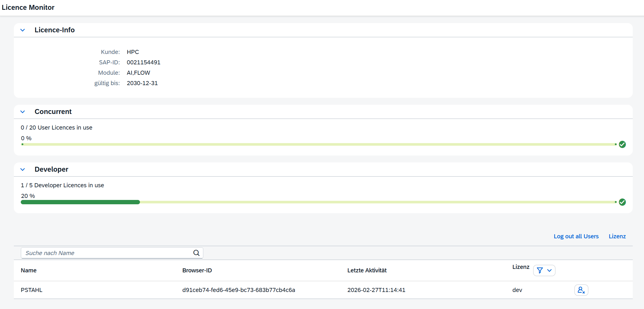Click the Concurrent licence usage progress bar
The height and width of the screenshot is (309, 644).
point(317,144)
